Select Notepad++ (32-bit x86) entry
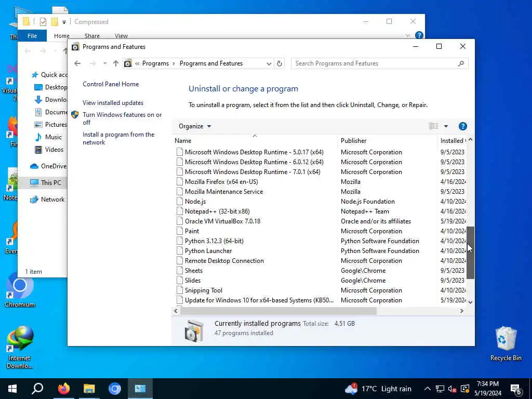The image size is (532, 399). click(217, 211)
